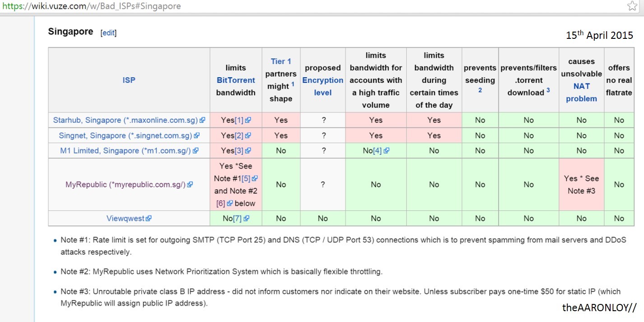Open the BitTorrent column header link
The height and width of the screenshot is (322, 644).
point(236,80)
